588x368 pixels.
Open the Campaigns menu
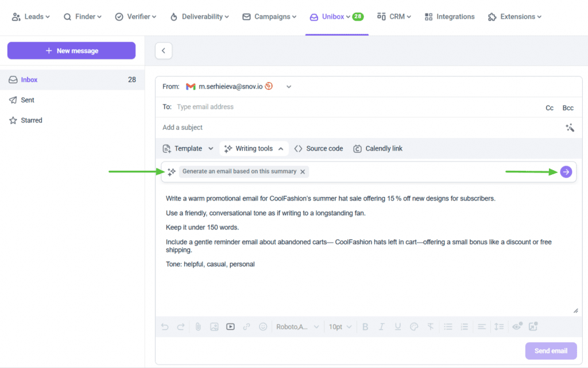pos(269,17)
